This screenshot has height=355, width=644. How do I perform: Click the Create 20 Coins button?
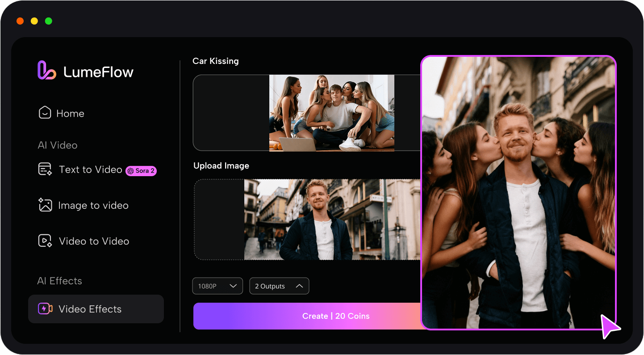pos(336,316)
